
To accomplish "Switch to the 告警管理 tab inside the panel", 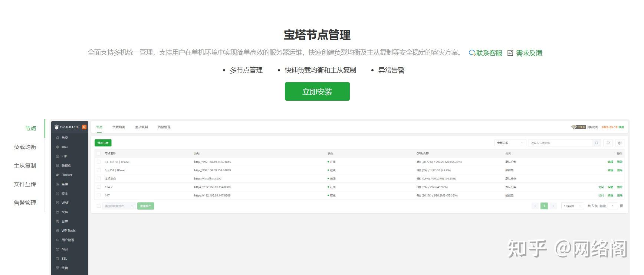I will coord(164,127).
